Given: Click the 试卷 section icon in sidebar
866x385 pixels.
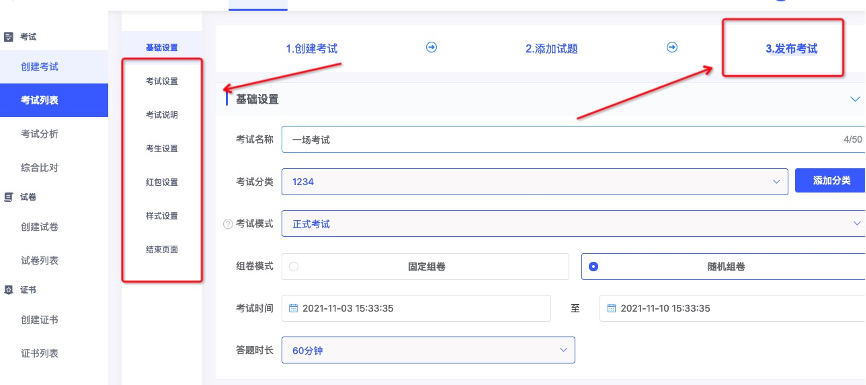Looking at the screenshot, I should point(8,197).
